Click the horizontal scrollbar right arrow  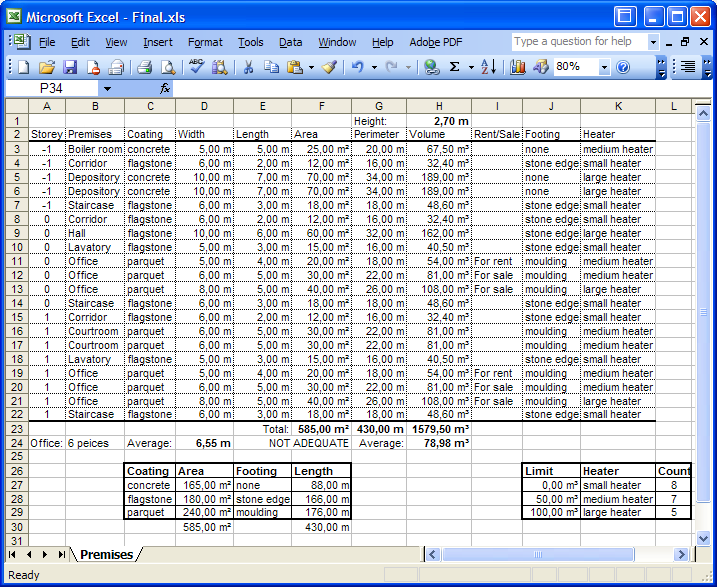tap(681, 555)
